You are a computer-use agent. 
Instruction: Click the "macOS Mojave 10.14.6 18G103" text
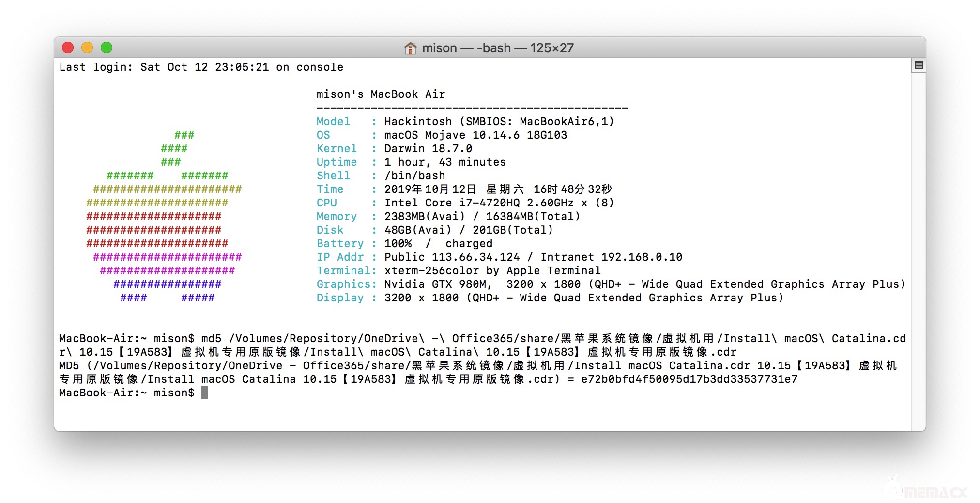tap(475, 135)
